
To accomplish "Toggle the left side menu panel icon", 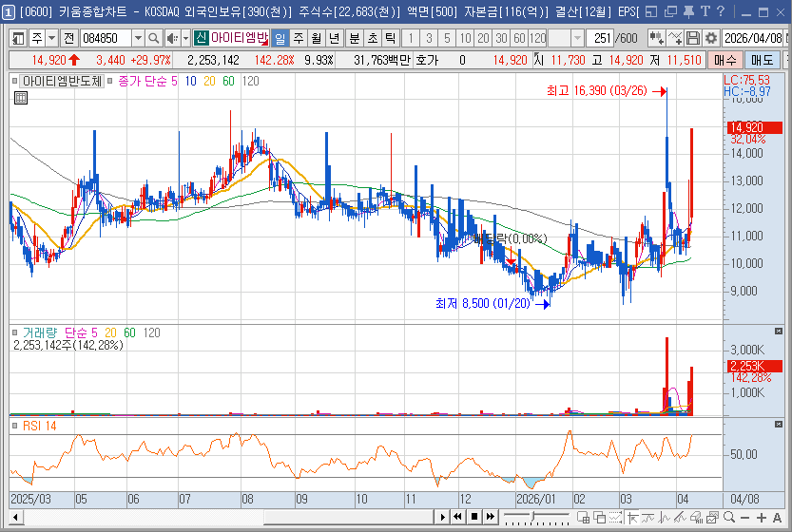I will click(18, 38).
